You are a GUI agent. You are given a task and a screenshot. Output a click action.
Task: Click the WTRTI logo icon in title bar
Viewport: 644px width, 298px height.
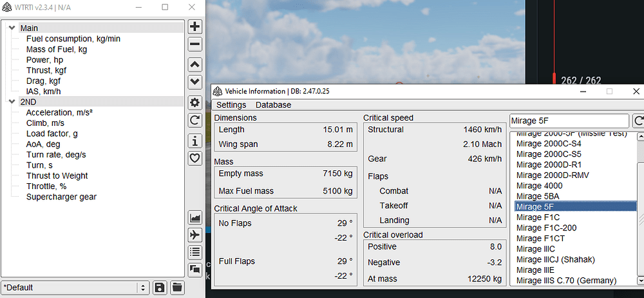point(6,7)
